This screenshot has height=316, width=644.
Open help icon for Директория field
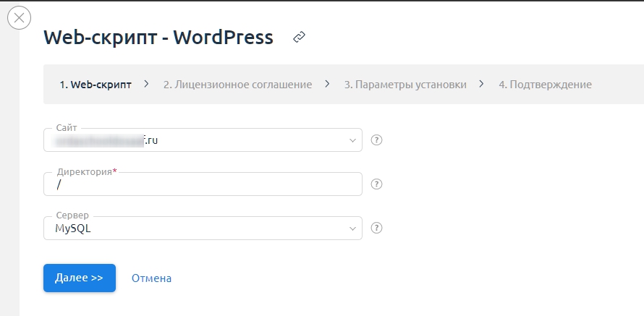[376, 184]
